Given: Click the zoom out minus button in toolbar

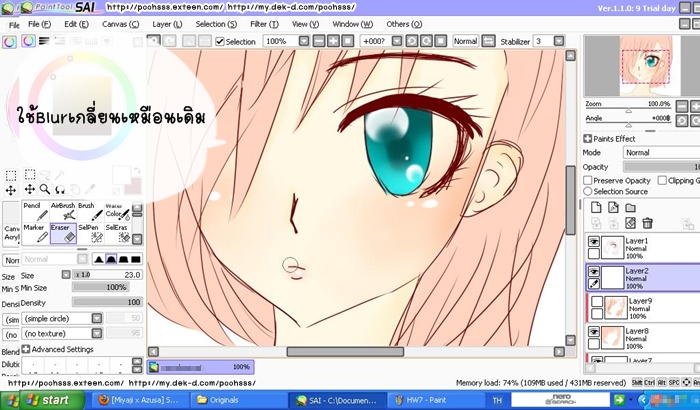Looking at the screenshot, I should [319, 41].
